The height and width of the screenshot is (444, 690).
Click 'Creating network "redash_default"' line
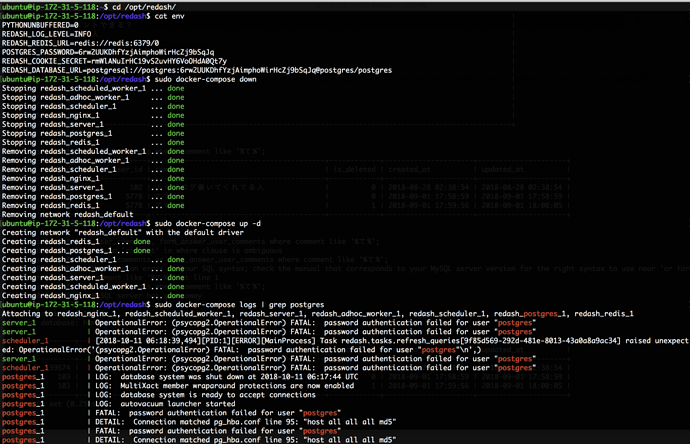[123, 233]
